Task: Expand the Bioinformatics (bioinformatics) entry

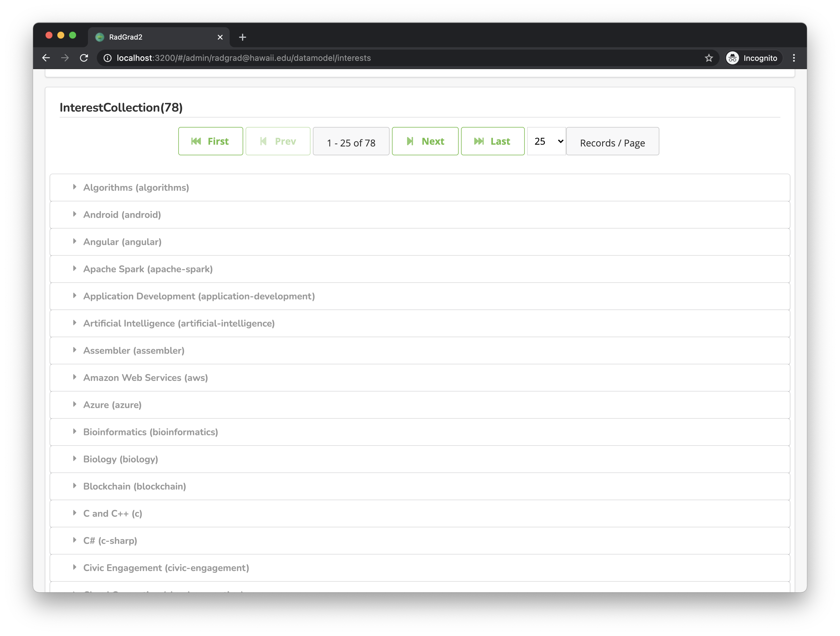Action: click(420, 432)
